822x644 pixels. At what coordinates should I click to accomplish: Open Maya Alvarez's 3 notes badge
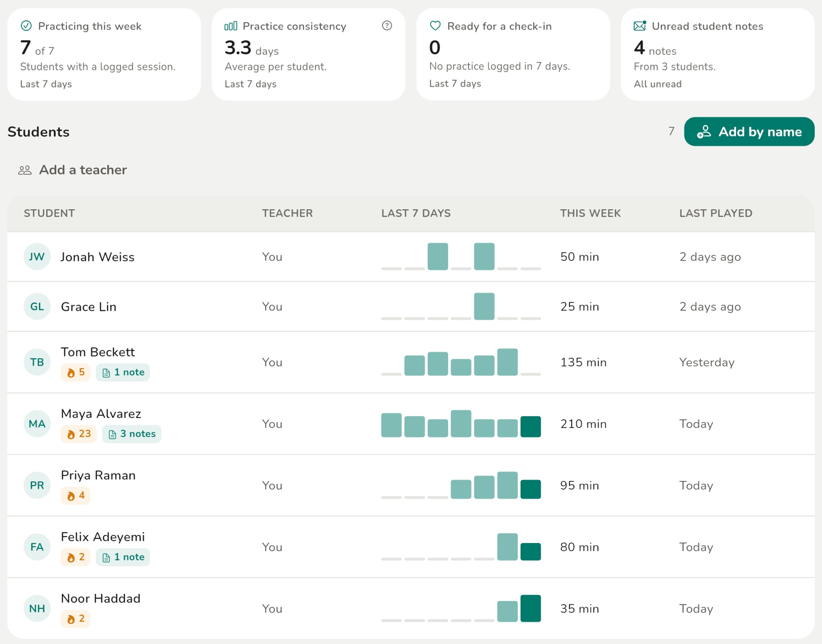[132, 434]
